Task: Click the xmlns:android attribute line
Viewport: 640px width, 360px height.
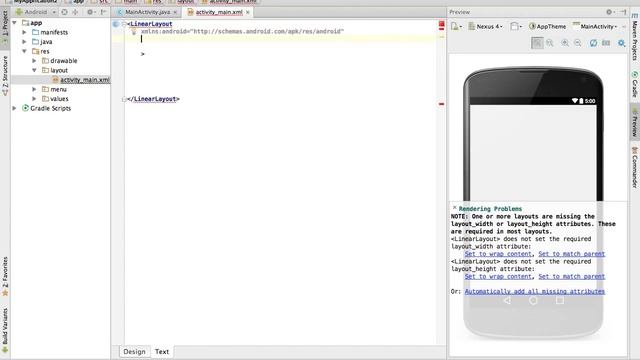Action: click(242, 31)
